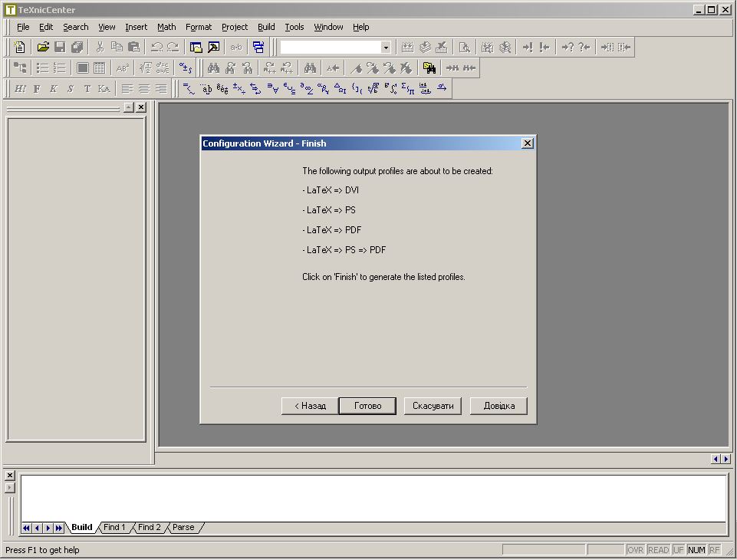The height and width of the screenshot is (560, 737).
Task: Select the Parse output tab
Action: pos(183,528)
